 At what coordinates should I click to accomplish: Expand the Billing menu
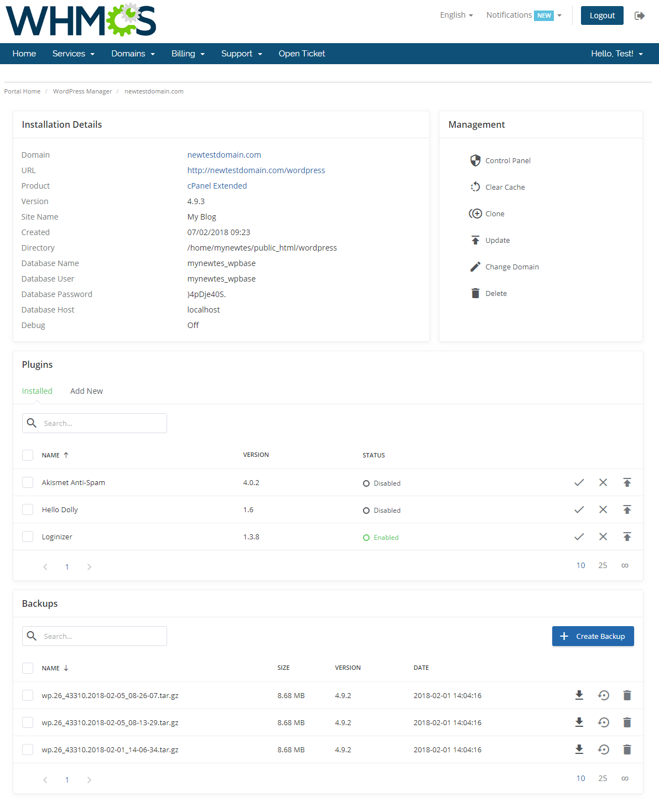(x=188, y=54)
